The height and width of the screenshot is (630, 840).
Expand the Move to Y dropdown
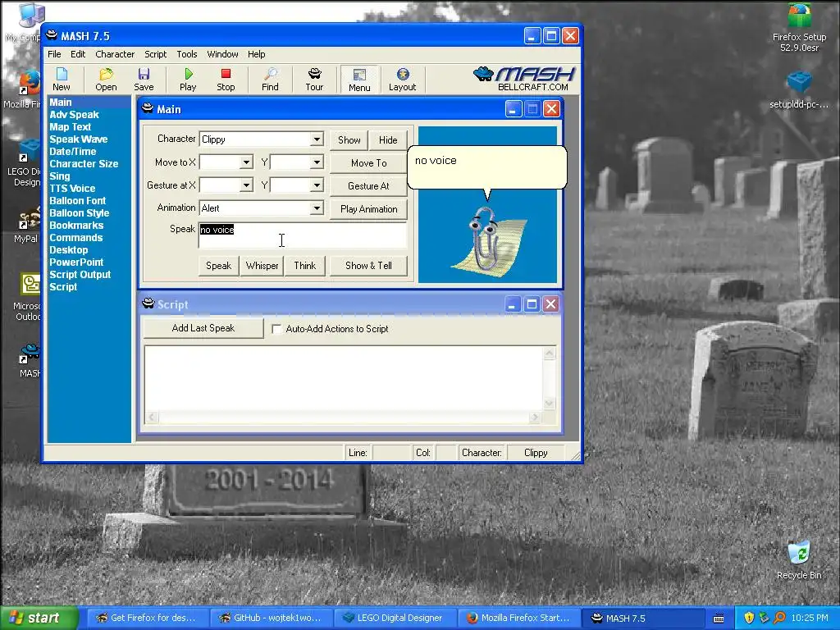coord(317,162)
